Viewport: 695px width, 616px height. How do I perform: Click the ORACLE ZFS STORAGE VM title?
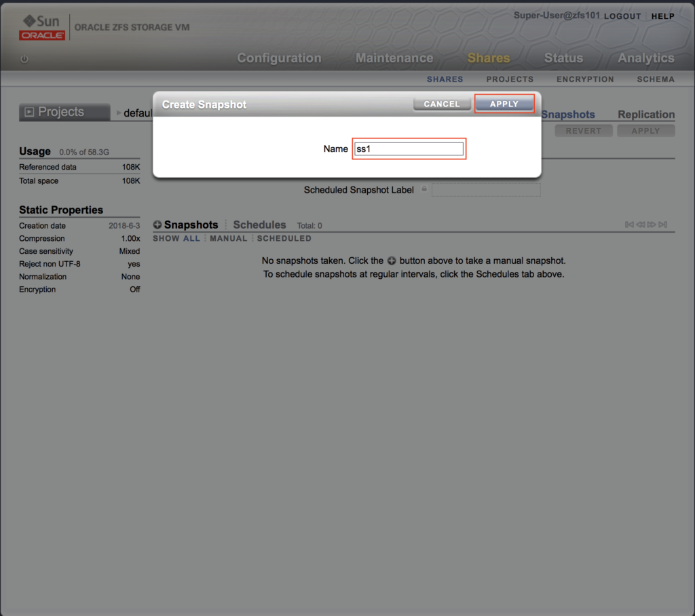coord(132,28)
